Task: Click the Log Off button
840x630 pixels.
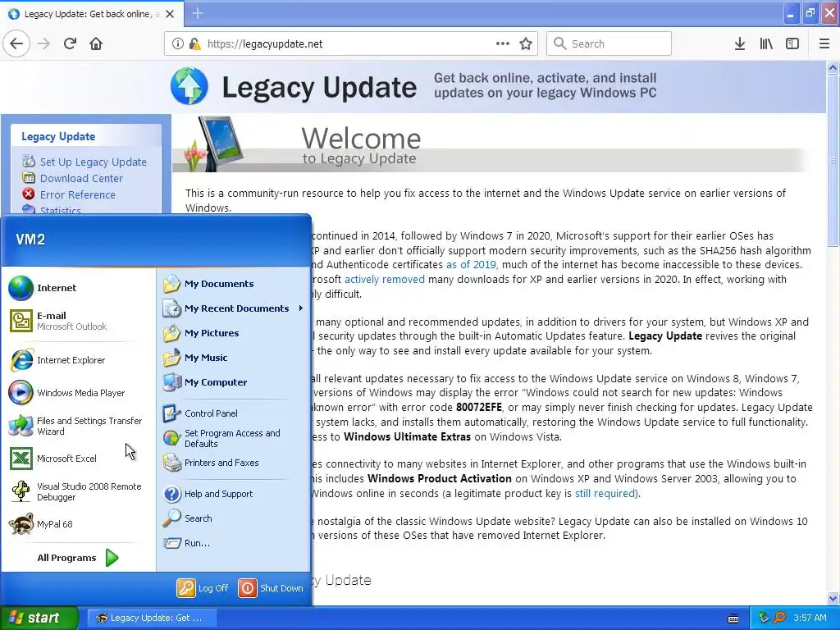Action: point(203,587)
